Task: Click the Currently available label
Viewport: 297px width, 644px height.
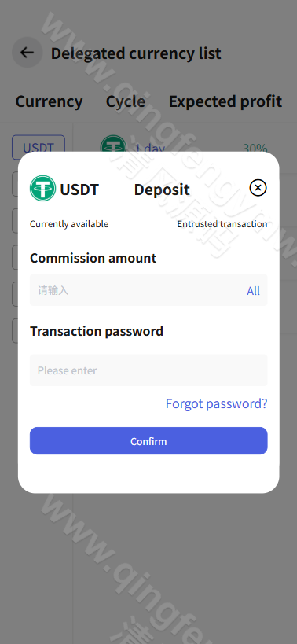Action: click(x=69, y=224)
